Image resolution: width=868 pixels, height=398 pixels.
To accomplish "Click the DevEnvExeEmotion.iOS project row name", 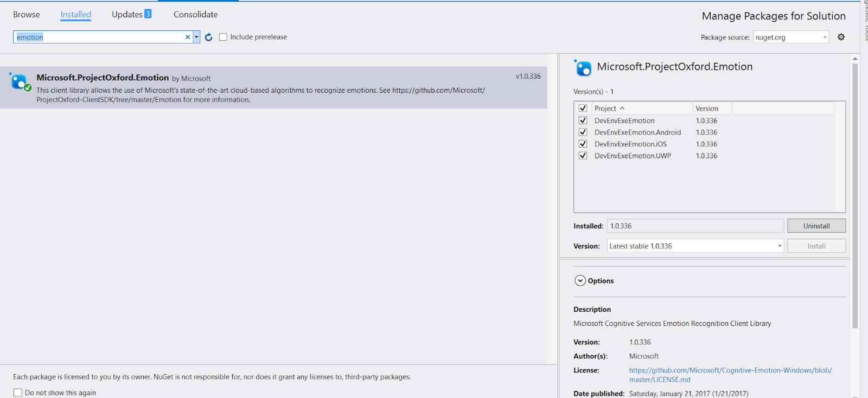I will point(630,144).
